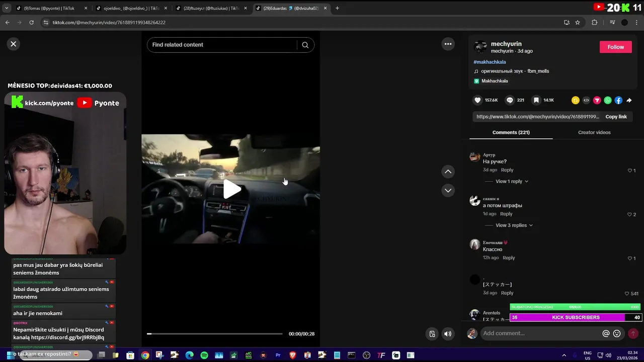This screenshot has height=362, width=644.
Task: Reload the page
Action: click(x=31, y=22)
